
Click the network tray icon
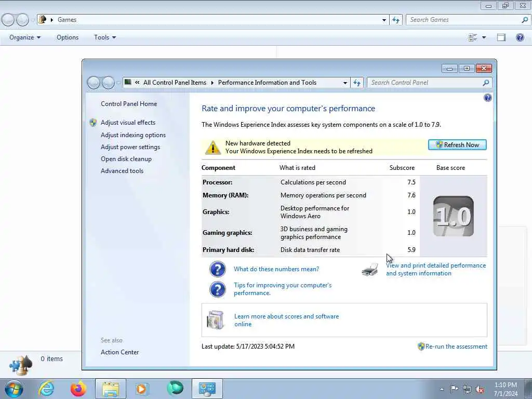(x=467, y=389)
